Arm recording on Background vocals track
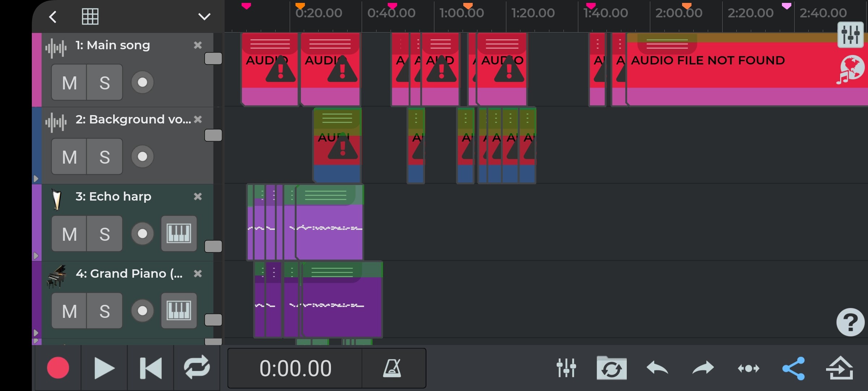868x391 pixels. (142, 156)
